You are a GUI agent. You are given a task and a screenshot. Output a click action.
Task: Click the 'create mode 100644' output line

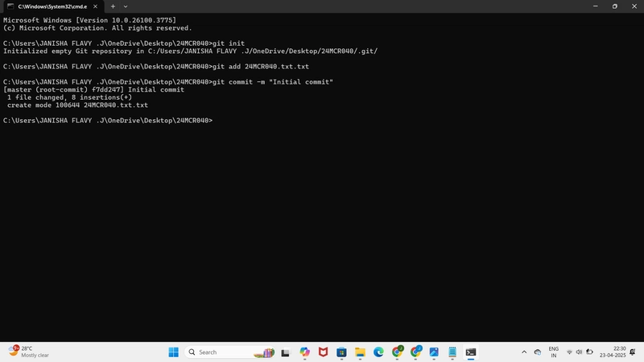(77, 105)
